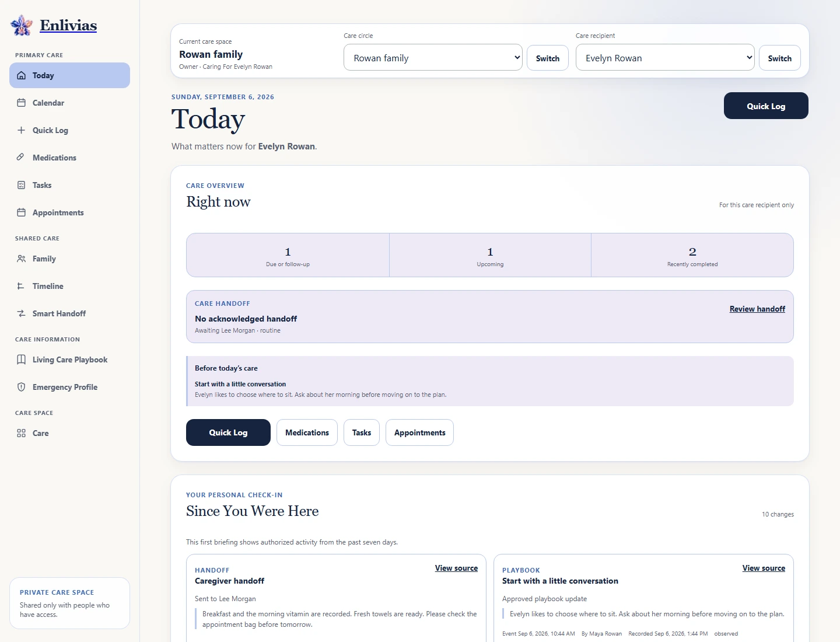Open Quick Log from the sidebar
This screenshot has width=840, height=642.
[69, 130]
